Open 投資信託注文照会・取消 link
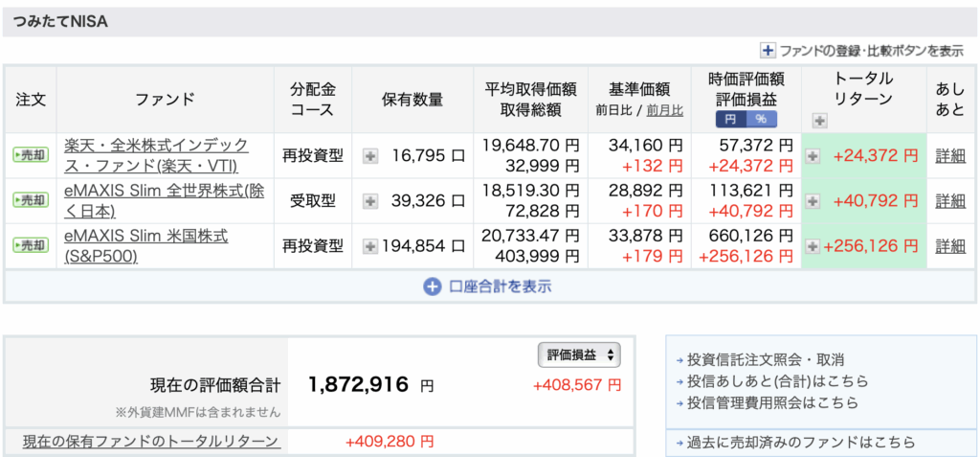The height and width of the screenshot is (457, 980). (765, 360)
